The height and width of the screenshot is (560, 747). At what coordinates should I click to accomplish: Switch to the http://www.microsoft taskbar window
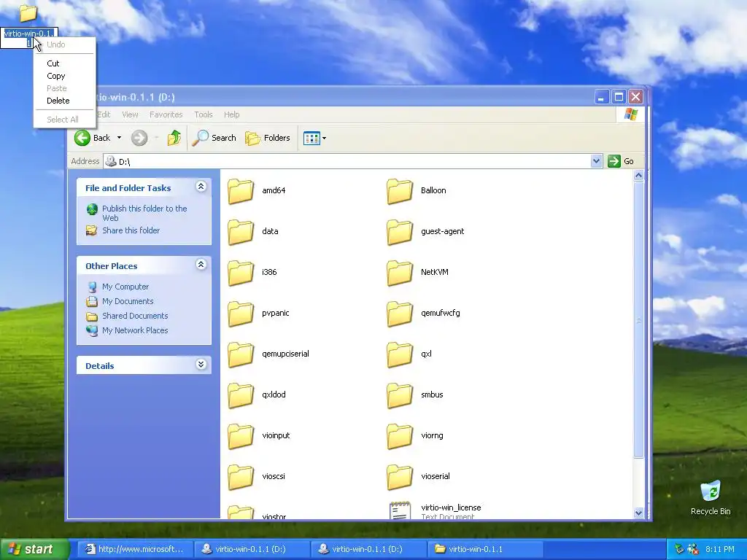(135, 549)
